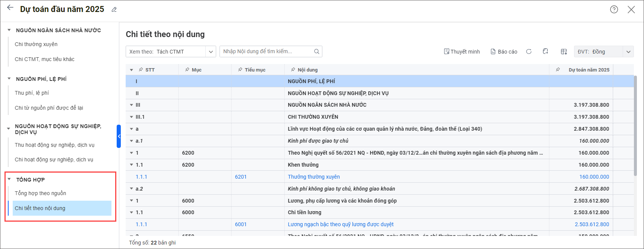644x249 pixels.
Task: Pin the Tiểu mục column
Action: point(240,70)
